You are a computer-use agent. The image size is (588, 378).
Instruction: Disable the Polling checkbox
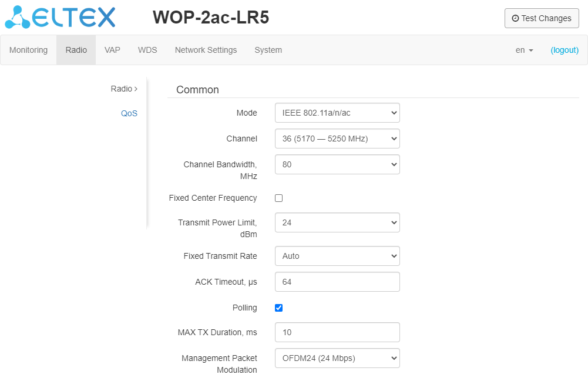click(279, 308)
